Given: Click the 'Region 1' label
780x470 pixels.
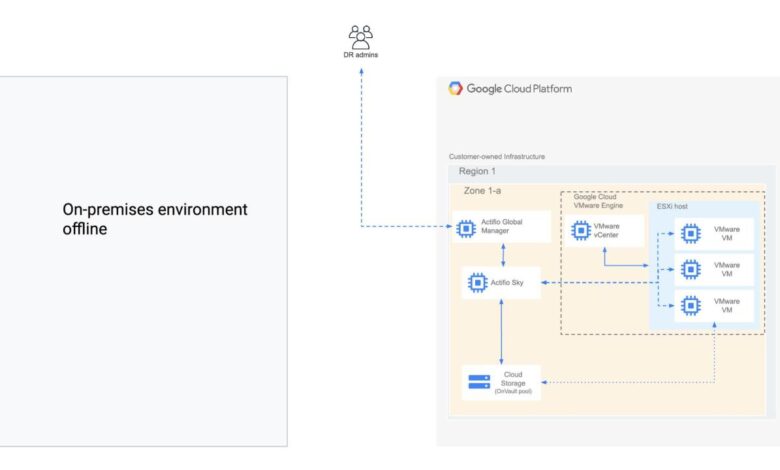Looking at the screenshot, I should [477, 171].
